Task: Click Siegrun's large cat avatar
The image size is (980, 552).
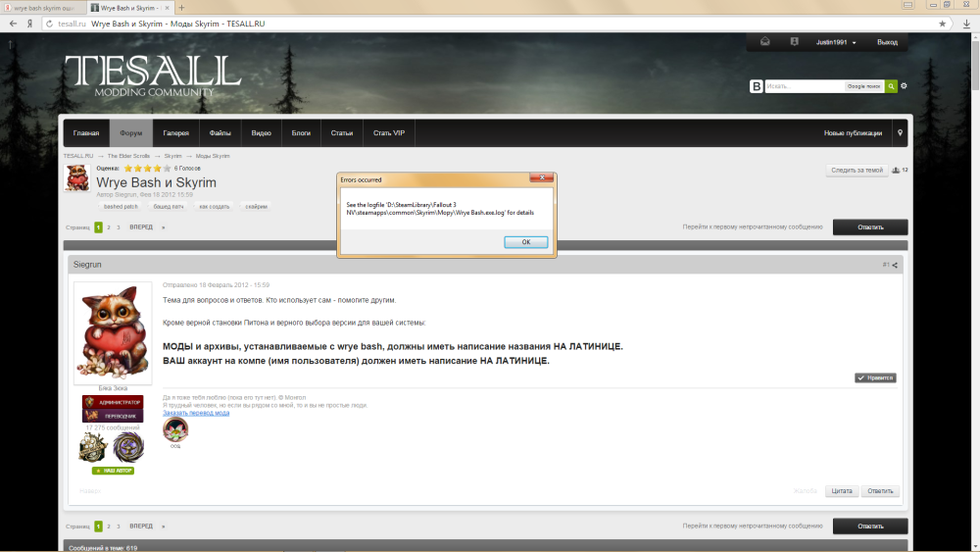Action: [113, 332]
